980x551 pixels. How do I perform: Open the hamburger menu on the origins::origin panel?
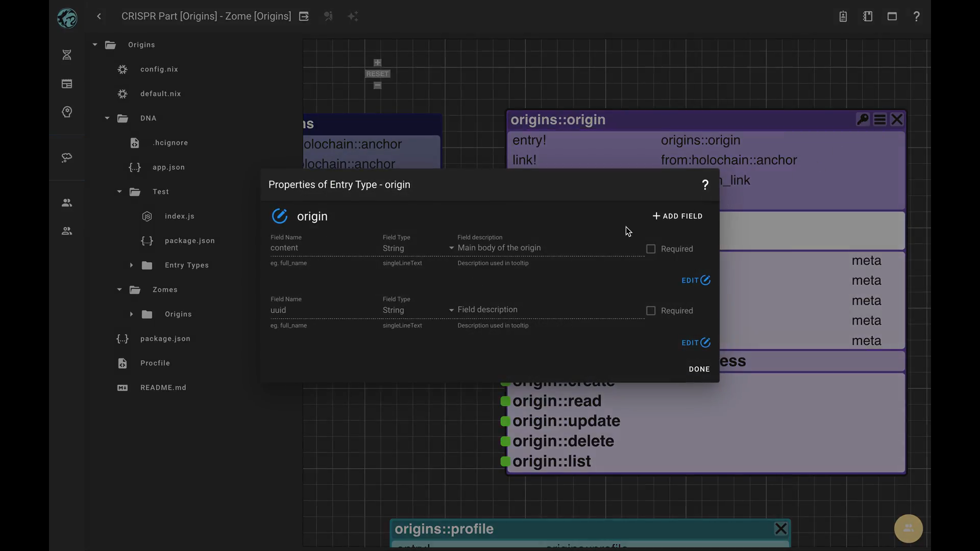coord(879,120)
